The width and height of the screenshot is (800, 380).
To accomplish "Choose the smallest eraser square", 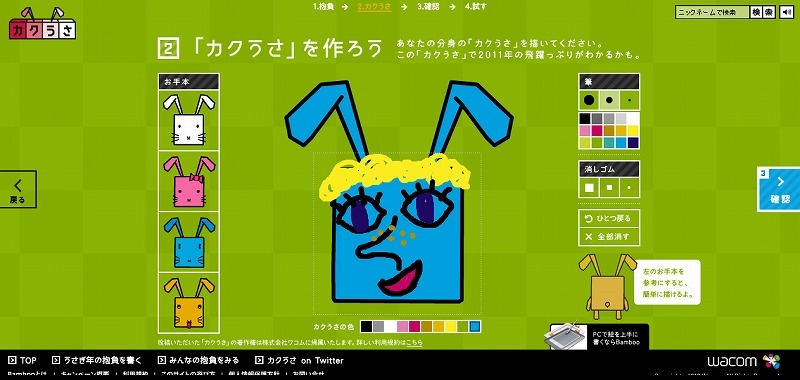I will pos(629,188).
